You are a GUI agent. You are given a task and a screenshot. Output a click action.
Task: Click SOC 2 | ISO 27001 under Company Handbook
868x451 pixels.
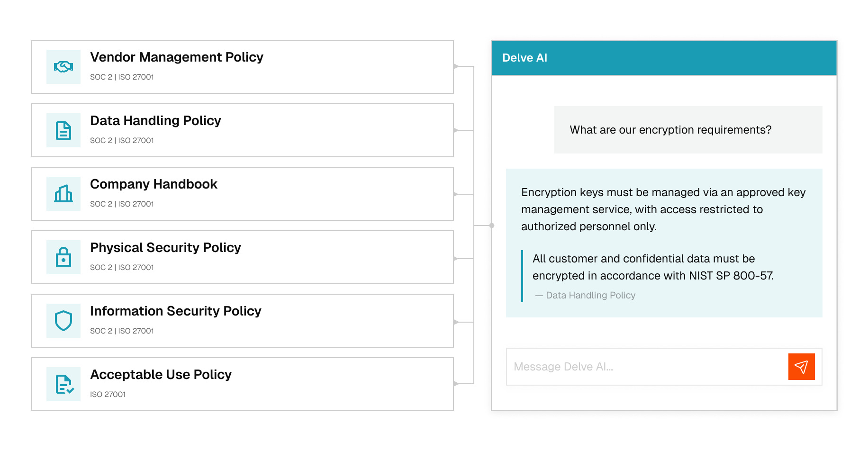[122, 204]
